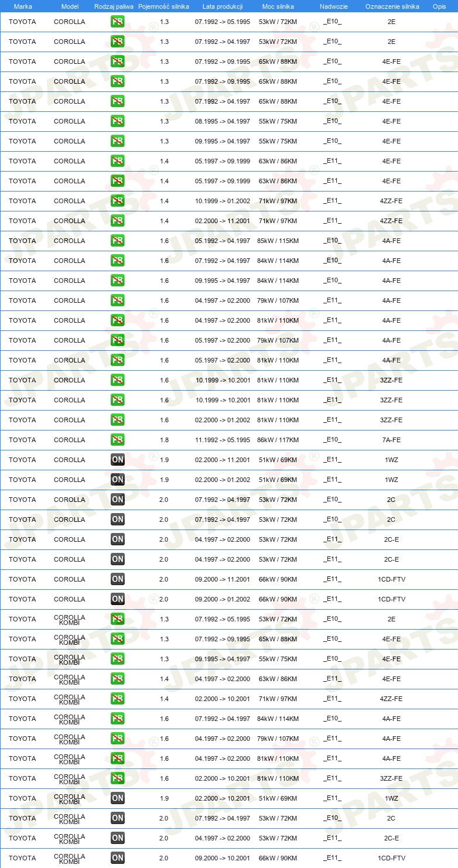The height and width of the screenshot is (868, 458).
Task: Click the Lata produkcji column header
Action: [223, 6]
